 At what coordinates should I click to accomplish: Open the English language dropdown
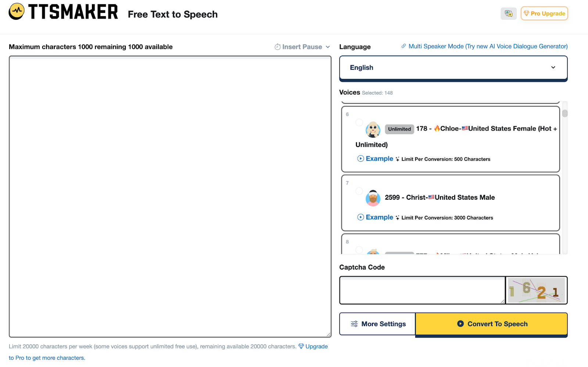pyautogui.click(x=453, y=68)
